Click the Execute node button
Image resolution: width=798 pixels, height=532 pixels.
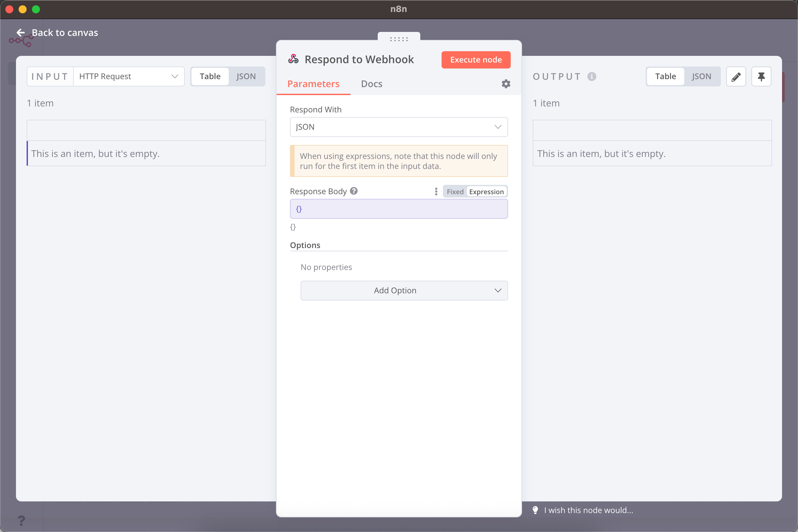(x=476, y=60)
